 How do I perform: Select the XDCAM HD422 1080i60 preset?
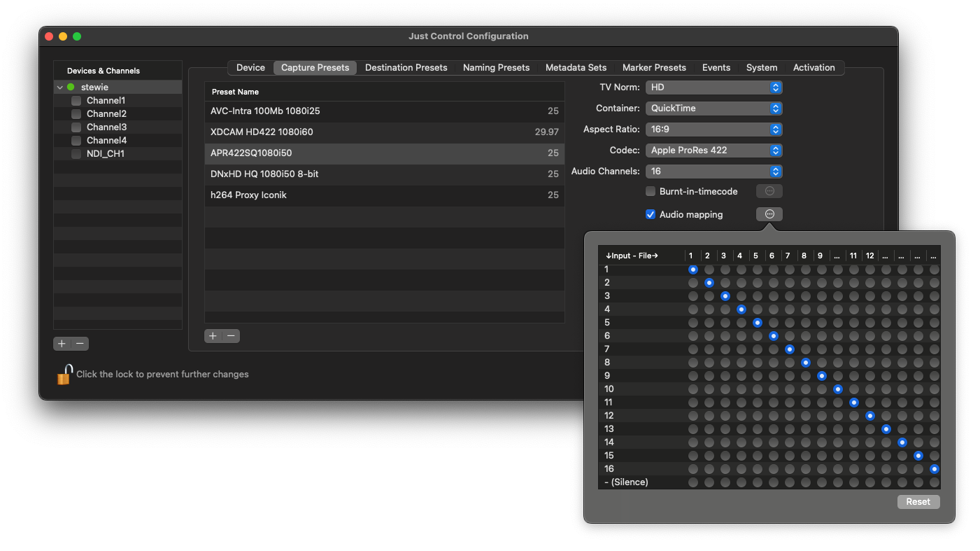point(384,132)
